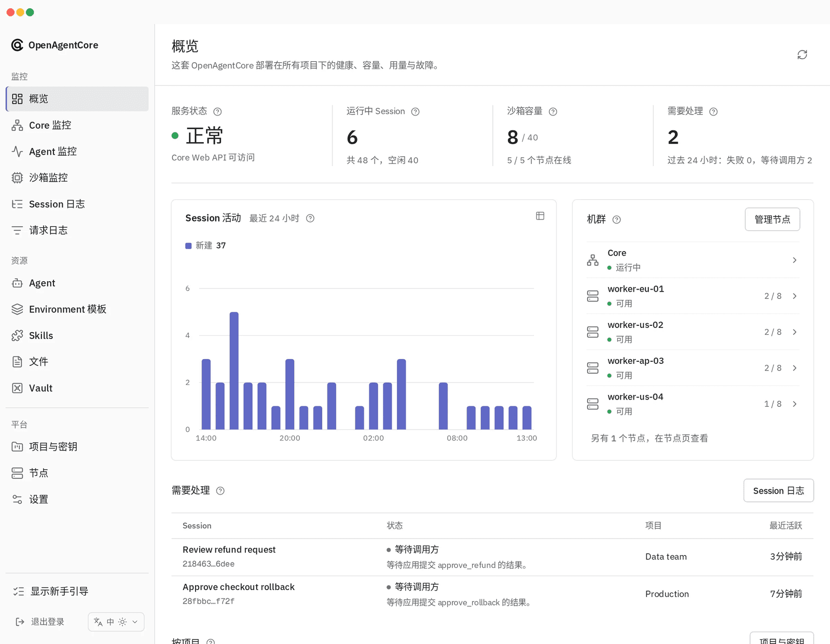This screenshot has height=644, width=830.
Task: Click the Session 日志 button above table
Action: pos(778,491)
